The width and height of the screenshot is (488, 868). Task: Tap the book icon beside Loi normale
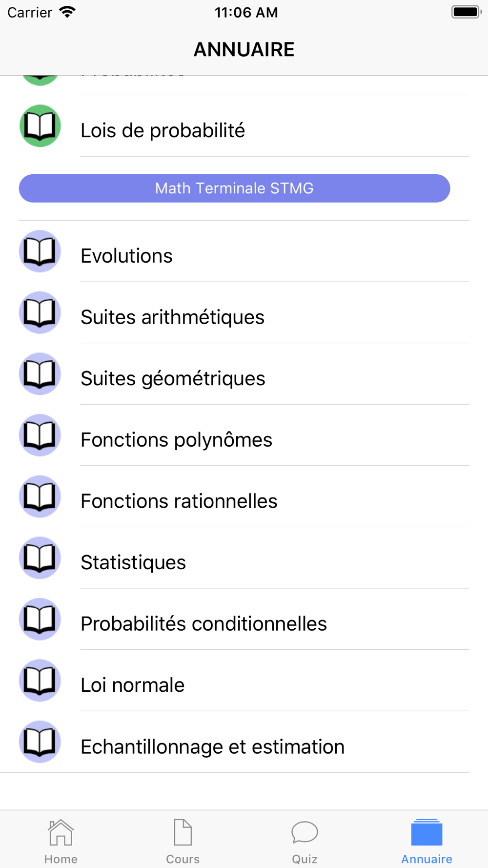[x=40, y=681]
